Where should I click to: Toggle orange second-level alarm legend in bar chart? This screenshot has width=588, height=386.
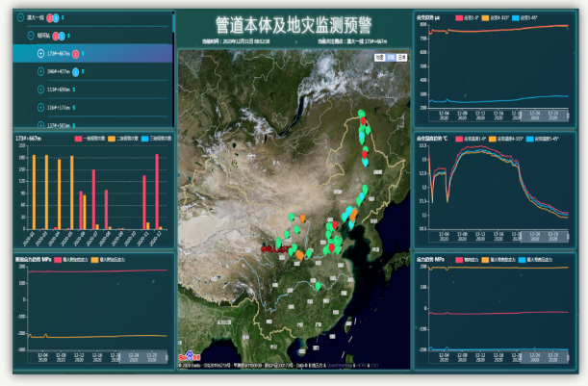(123, 139)
